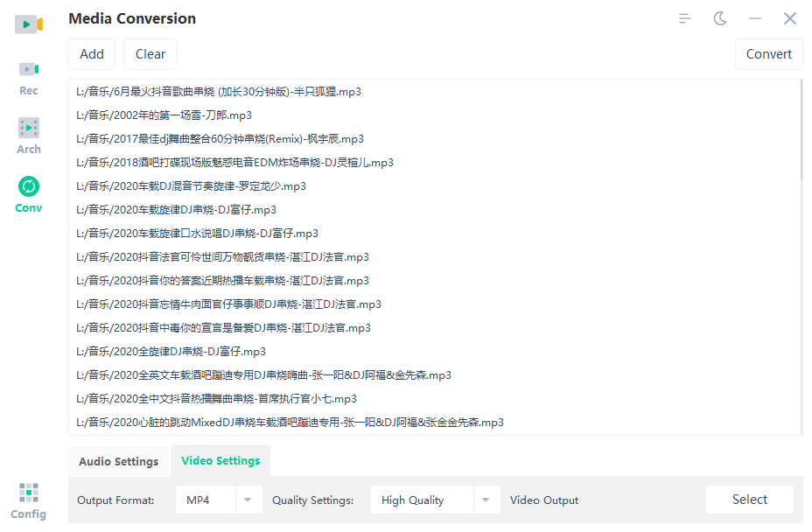Click the app logo icon at top left

click(28, 24)
